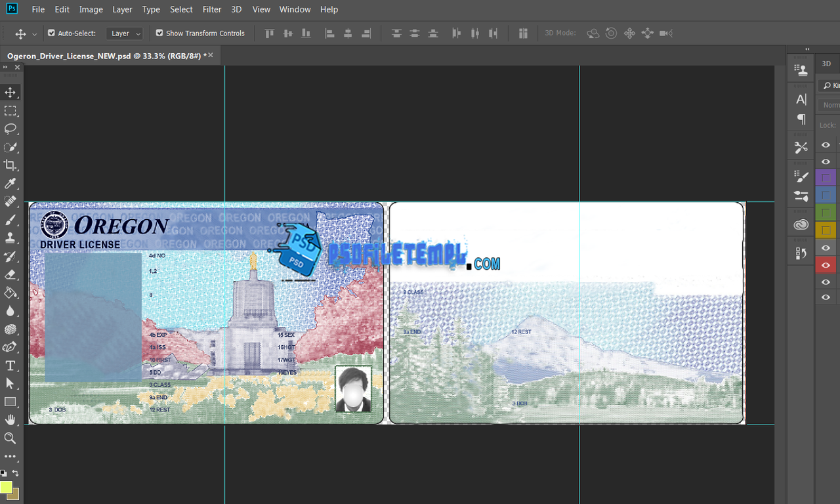Open the Edit Toolbar ellipsis menu

tap(10, 456)
